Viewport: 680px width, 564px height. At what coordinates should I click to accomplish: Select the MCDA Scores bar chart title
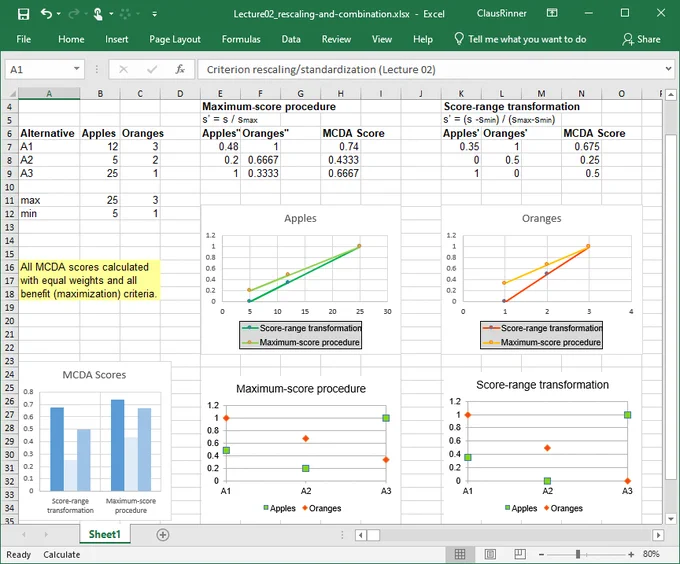click(x=94, y=375)
